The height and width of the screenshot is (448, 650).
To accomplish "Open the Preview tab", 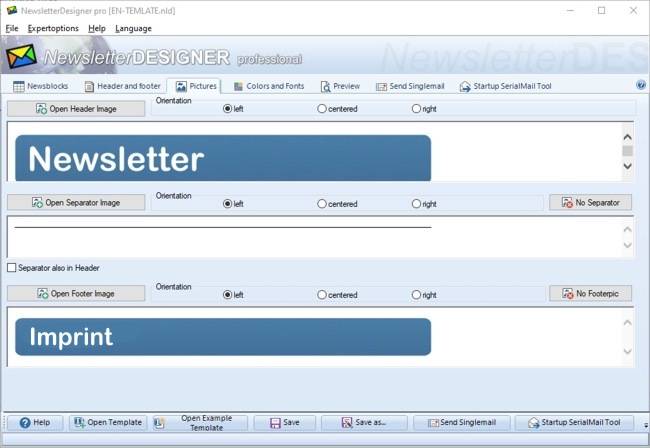I will [x=340, y=86].
